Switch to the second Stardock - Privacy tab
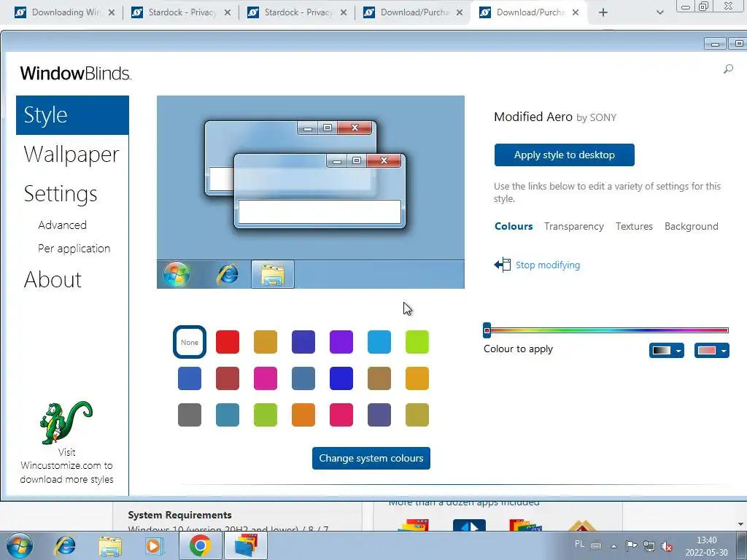Screen dimensions: 747x560 click(298, 12)
